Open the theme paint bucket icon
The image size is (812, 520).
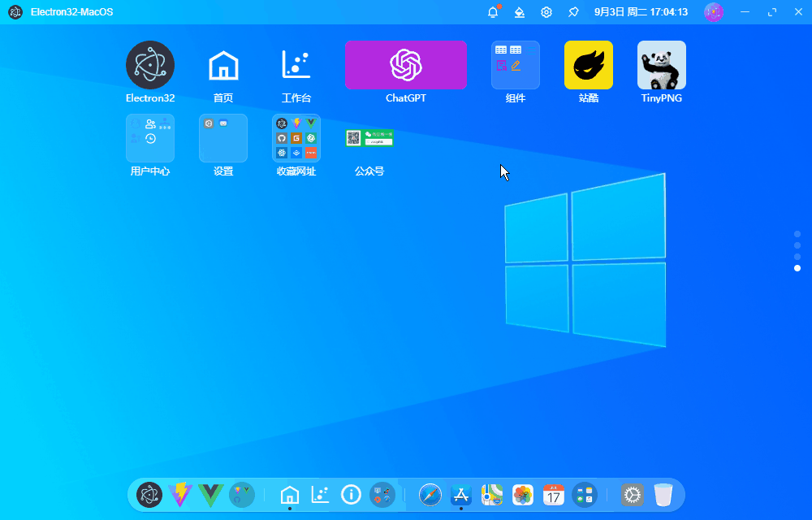pos(520,12)
